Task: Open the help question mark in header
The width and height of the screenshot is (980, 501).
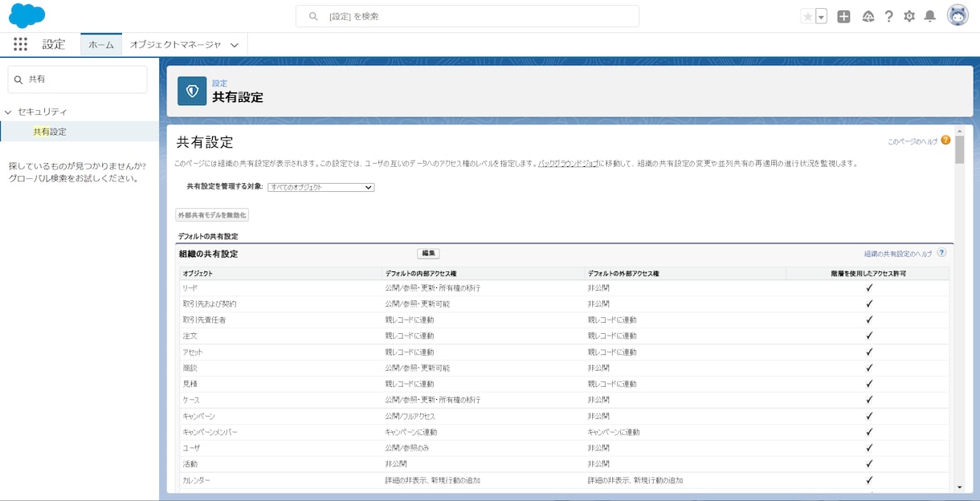Action: [888, 16]
